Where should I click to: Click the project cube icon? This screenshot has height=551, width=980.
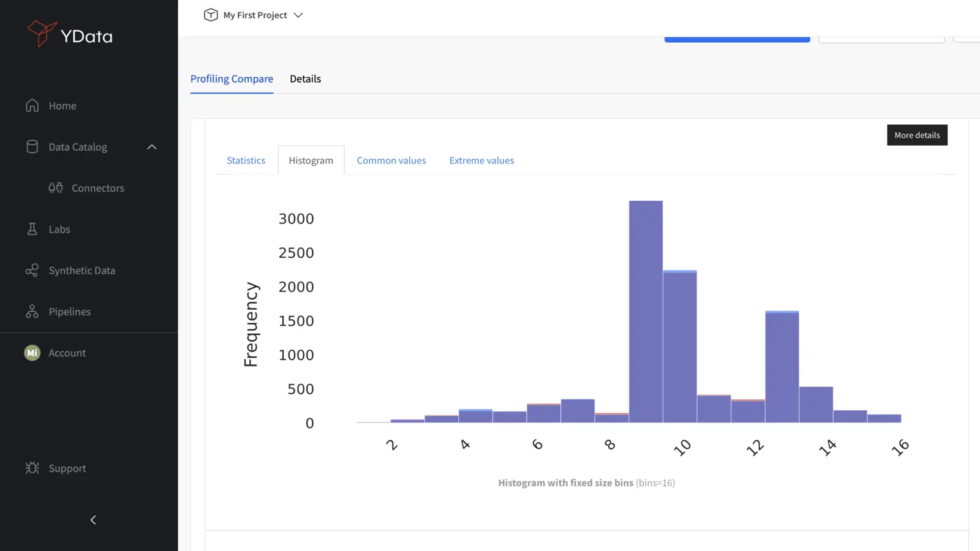click(x=211, y=15)
